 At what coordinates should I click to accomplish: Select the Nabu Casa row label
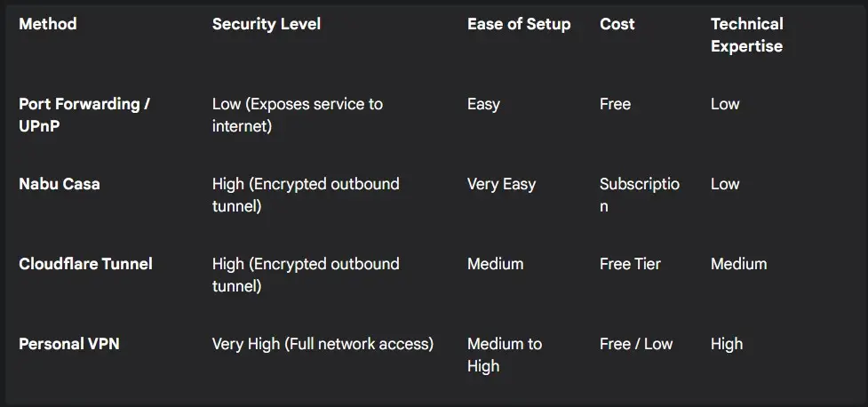click(60, 184)
